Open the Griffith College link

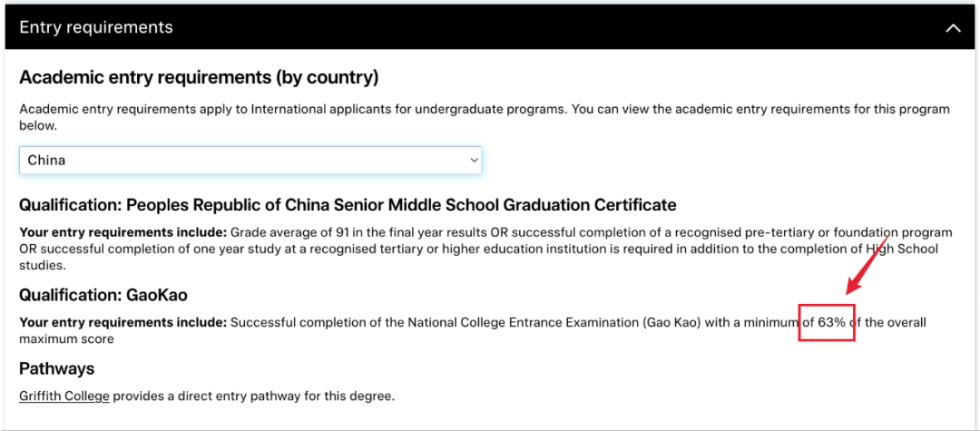point(64,397)
